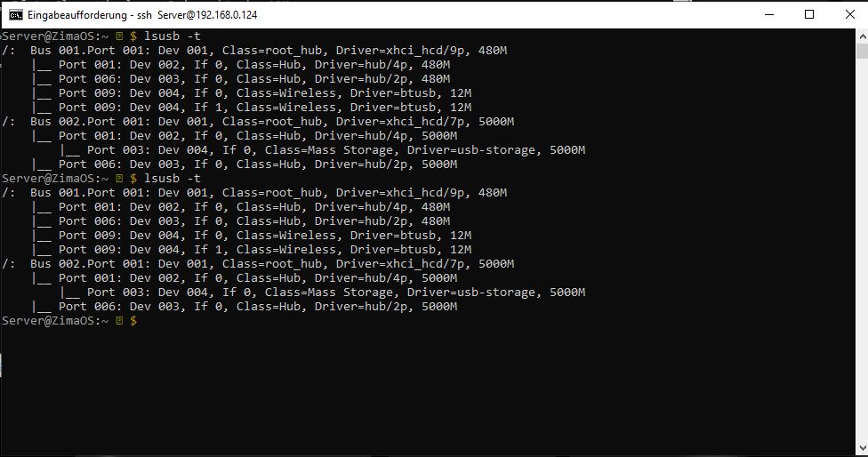Click the scrollbar up arrow

point(860,36)
